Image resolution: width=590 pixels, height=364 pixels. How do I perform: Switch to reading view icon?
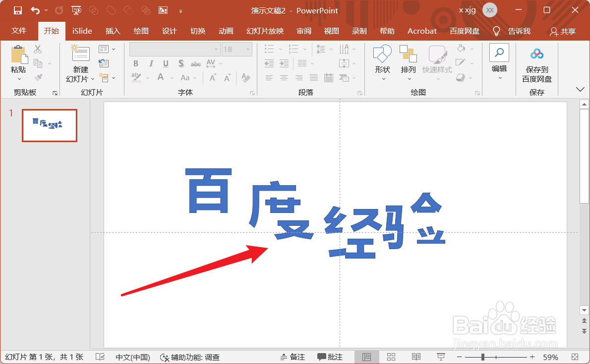(x=416, y=357)
